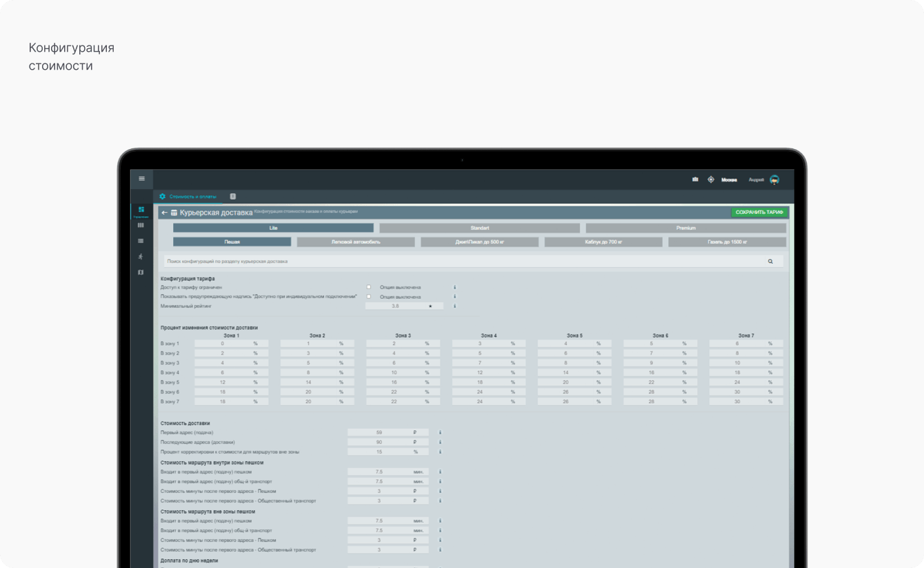Screen dimensions: 924x568
Task: Show info for Последующие адреса (доставки)
Action: click(440, 442)
